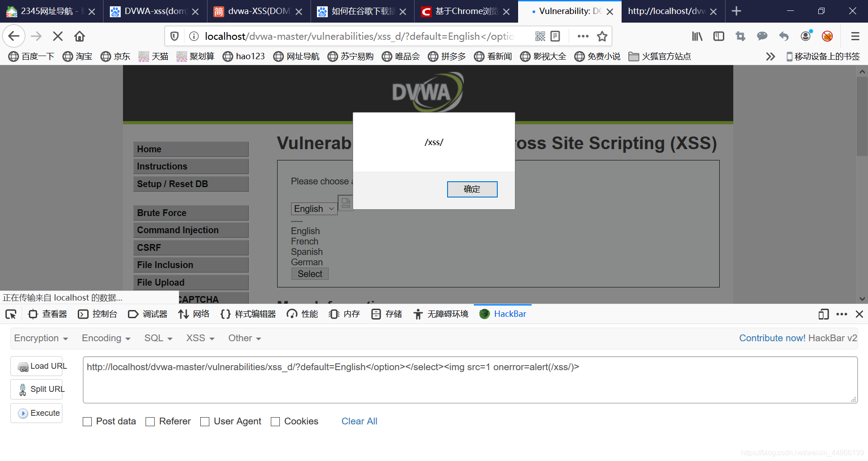Open the 查看器 inspector tab
The image size is (868, 461).
pyautogui.click(x=47, y=314)
